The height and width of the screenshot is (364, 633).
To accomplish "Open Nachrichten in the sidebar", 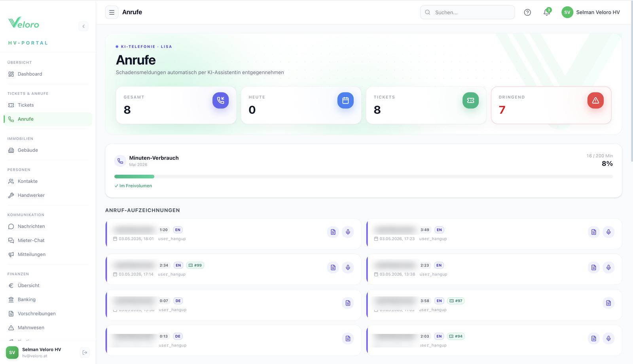I will [47, 226].
